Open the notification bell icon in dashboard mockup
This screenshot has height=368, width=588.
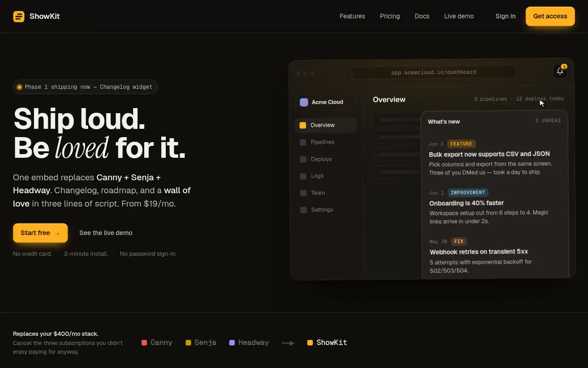(560, 71)
